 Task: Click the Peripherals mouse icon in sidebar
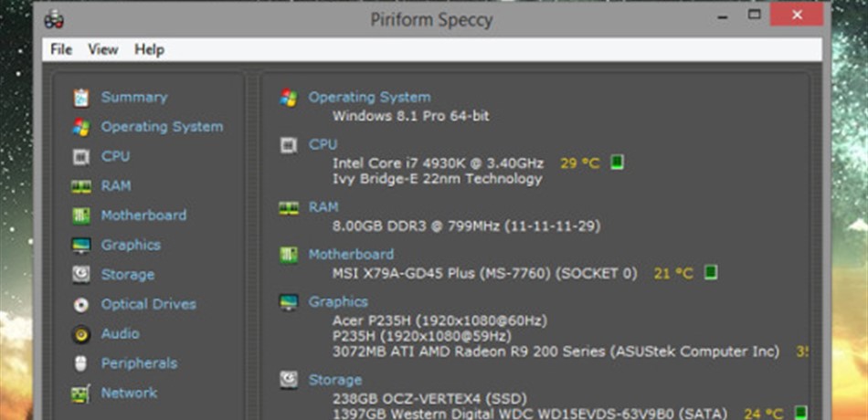81,363
